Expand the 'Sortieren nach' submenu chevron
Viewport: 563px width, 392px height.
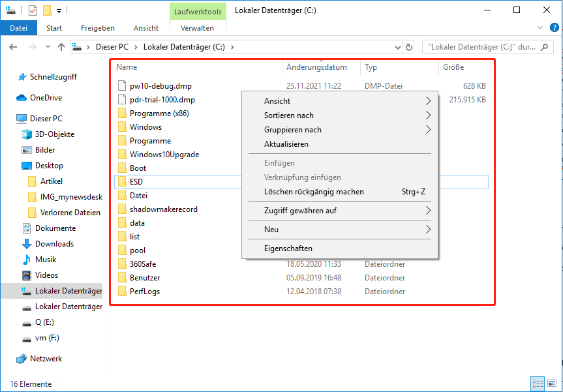pos(429,115)
